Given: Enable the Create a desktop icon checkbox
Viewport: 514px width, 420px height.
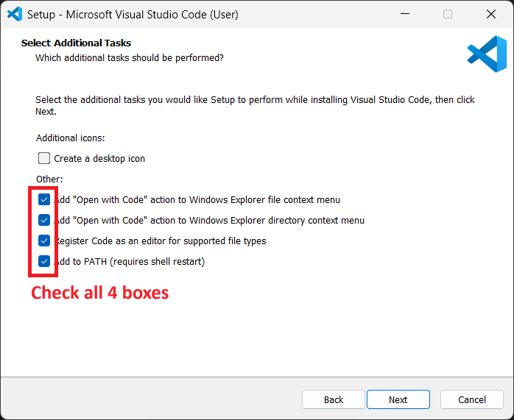Looking at the screenshot, I should [x=44, y=158].
